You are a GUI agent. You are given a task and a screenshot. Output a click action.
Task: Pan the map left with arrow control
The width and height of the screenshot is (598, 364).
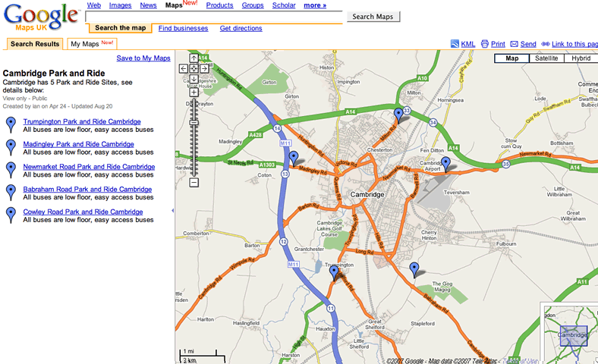pos(184,68)
